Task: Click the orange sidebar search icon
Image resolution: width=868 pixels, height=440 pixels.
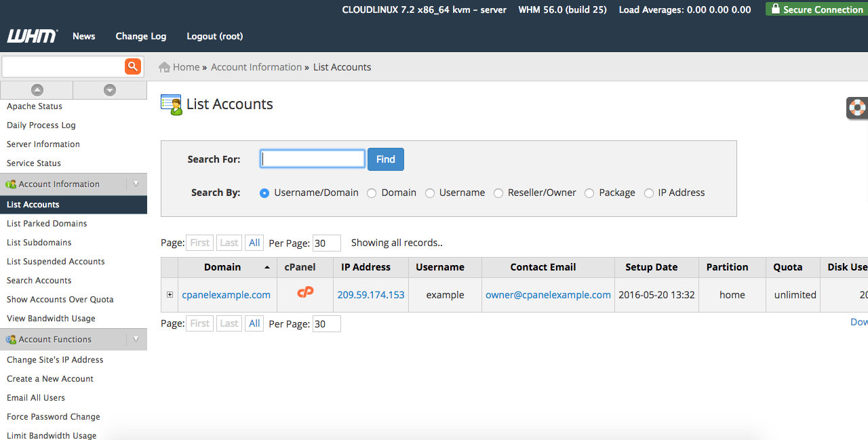Action: click(132, 66)
